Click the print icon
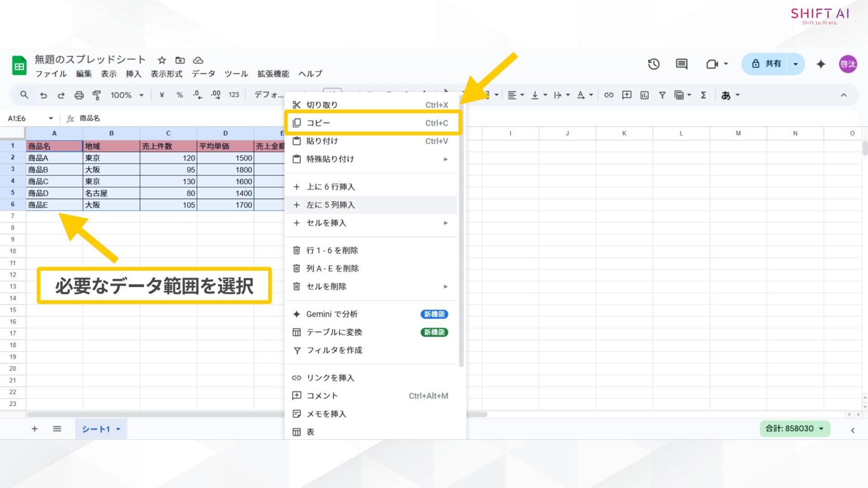868x488 pixels. pyautogui.click(x=79, y=95)
